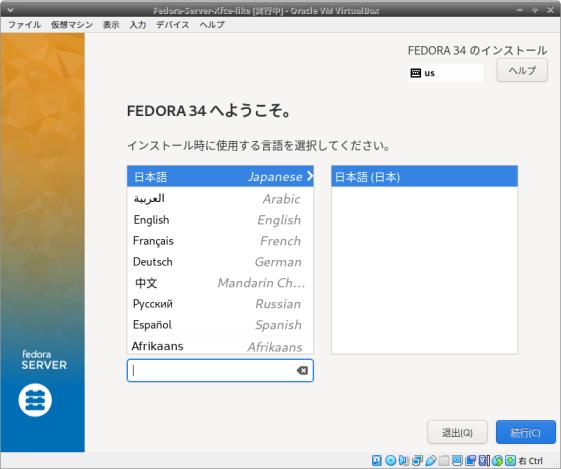Click the 続行(C) button

pyautogui.click(x=526, y=433)
